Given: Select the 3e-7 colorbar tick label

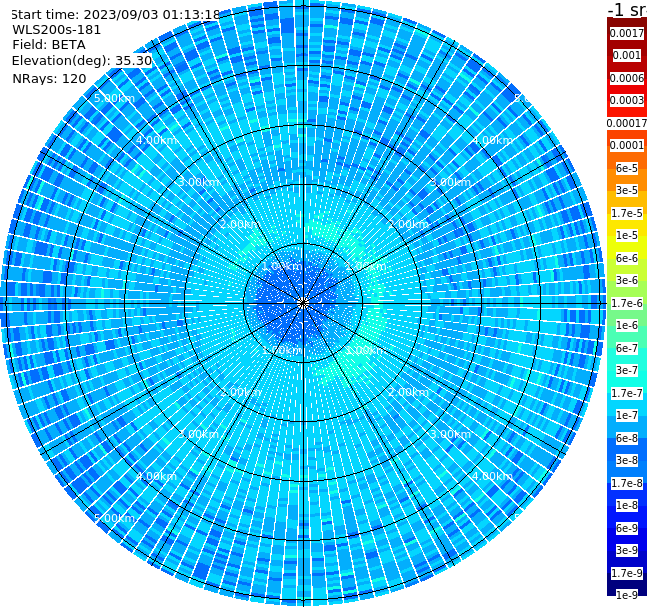Looking at the screenshot, I should [627, 370].
